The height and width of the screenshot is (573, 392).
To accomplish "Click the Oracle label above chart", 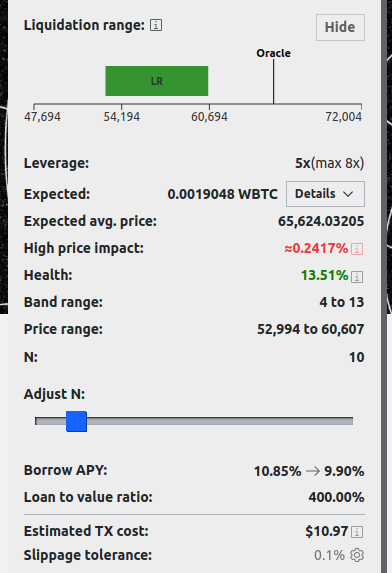I will point(273,53).
